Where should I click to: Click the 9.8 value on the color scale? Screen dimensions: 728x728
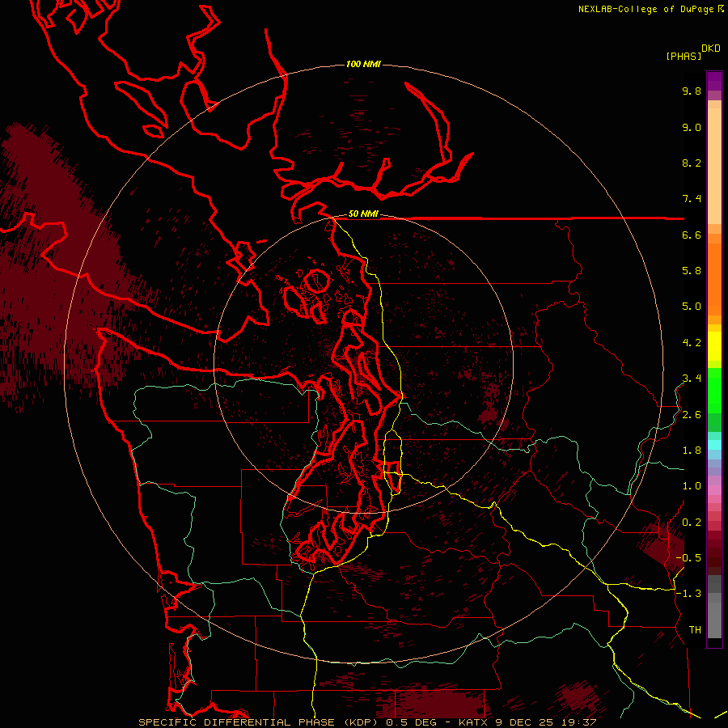(x=692, y=91)
